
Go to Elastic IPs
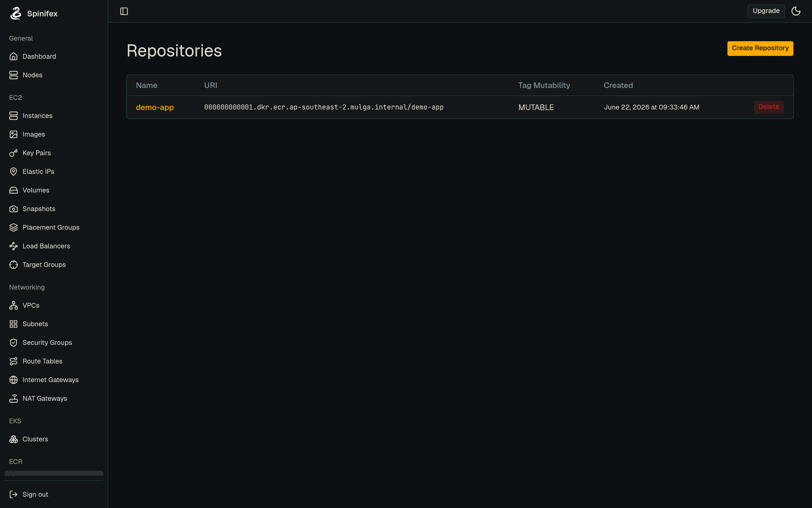(x=54, y=172)
